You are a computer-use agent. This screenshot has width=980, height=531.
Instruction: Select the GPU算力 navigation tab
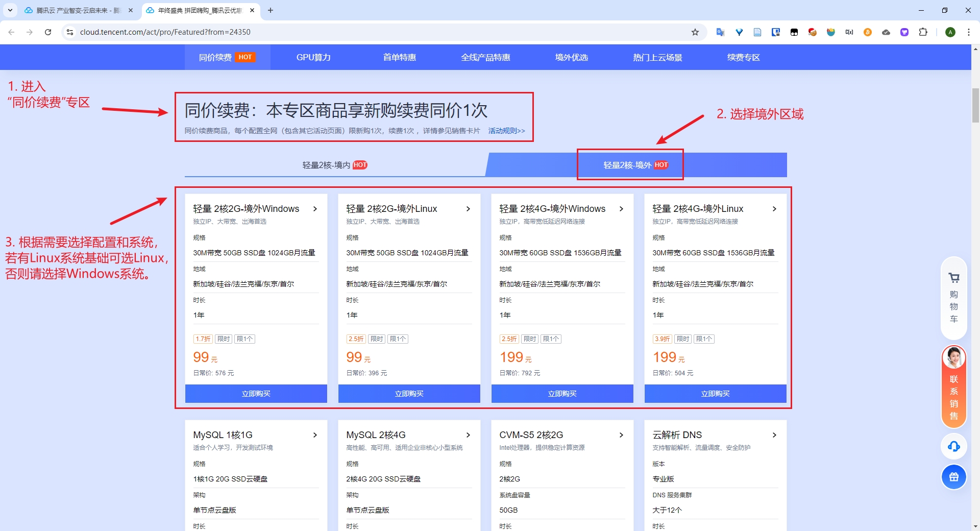(313, 57)
